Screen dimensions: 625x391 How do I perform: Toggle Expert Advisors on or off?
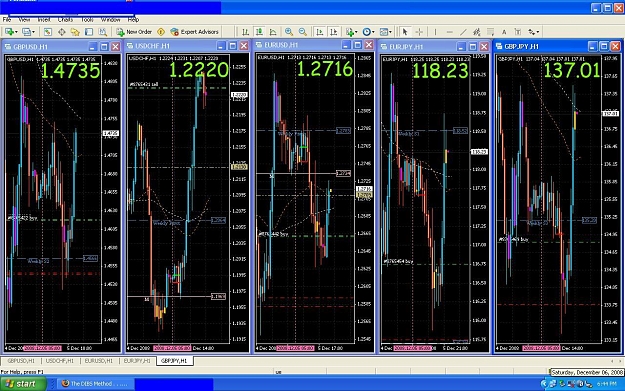[x=195, y=32]
